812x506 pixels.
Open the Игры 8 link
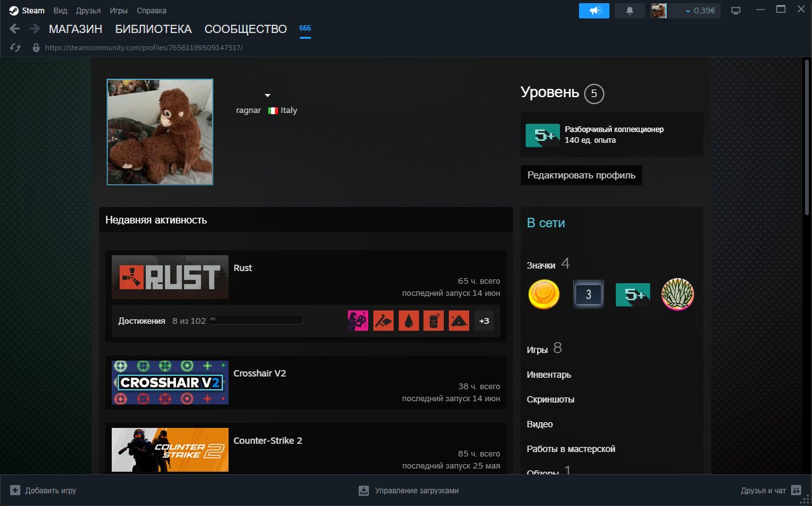click(x=545, y=349)
